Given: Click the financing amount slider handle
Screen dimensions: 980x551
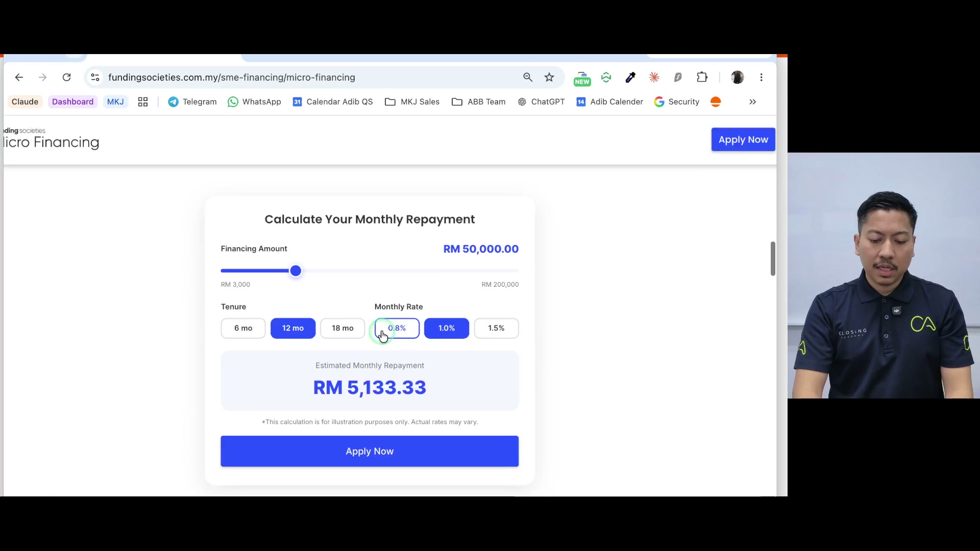Looking at the screenshot, I should [296, 271].
